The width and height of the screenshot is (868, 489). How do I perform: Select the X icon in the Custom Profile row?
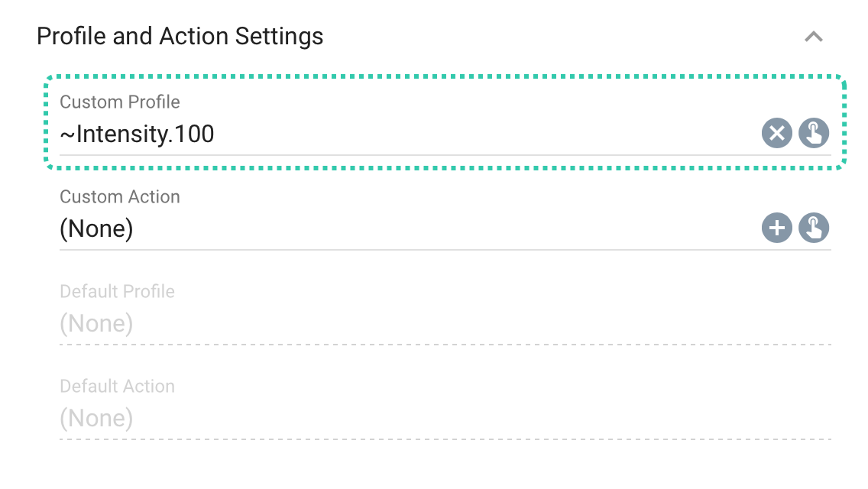coord(776,133)
